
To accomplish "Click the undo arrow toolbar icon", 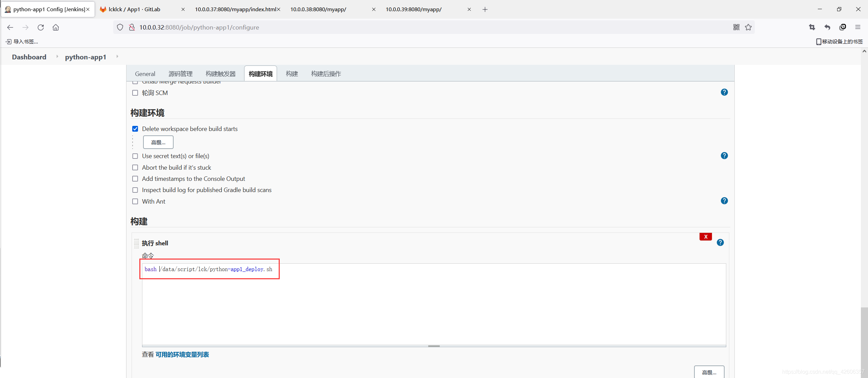I will pyautogui.click(x=827, y=27).
